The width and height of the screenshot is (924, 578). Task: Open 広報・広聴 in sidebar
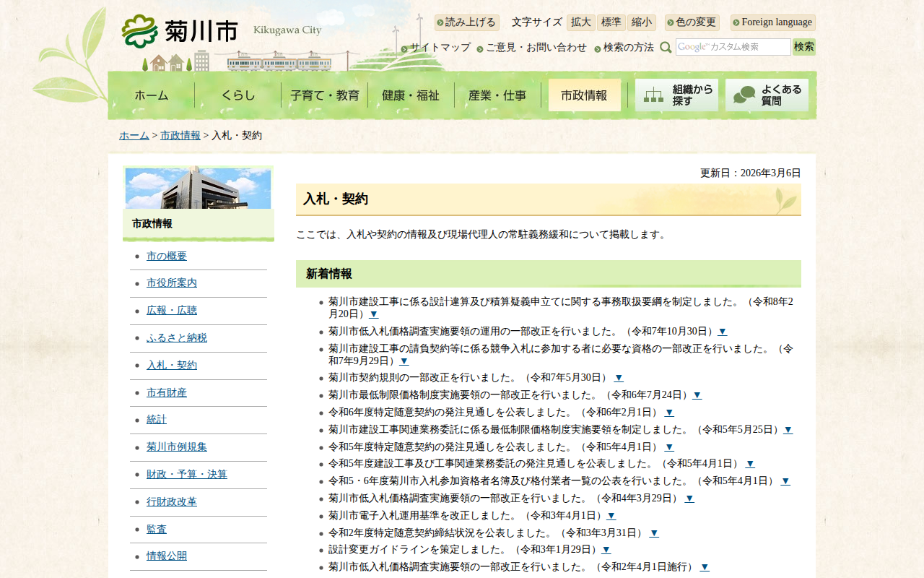[172, 311]
